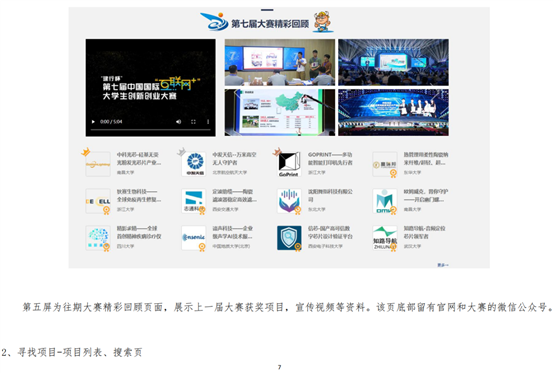Open the Ensonic project logo
The width and height of the screenshot is (553, 373).
pyautogui.click(x=194, y=238)
